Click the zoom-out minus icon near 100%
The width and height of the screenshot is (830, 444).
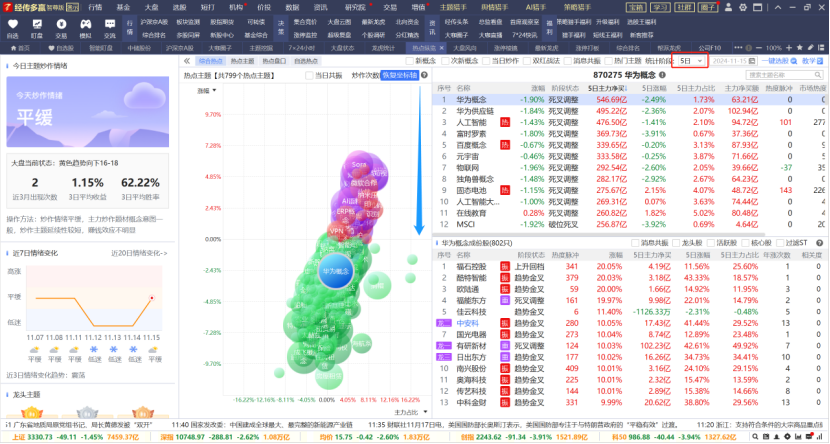(x=759, y=48)
